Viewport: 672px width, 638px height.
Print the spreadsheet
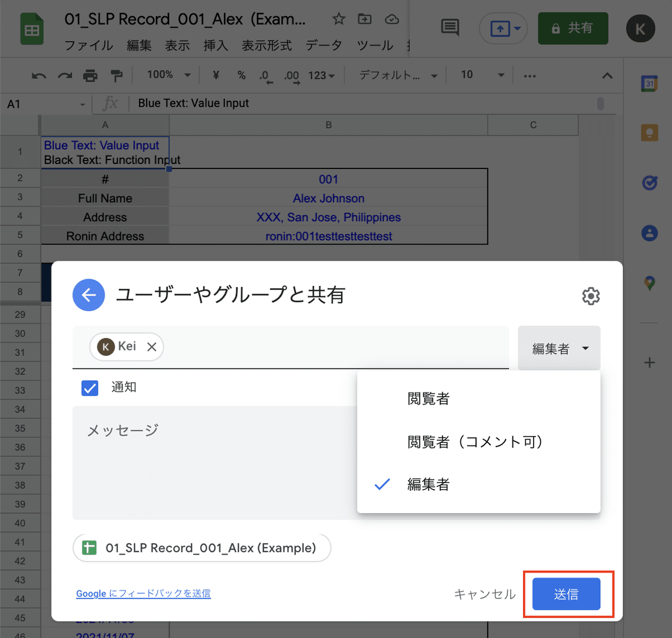point(90,76)
